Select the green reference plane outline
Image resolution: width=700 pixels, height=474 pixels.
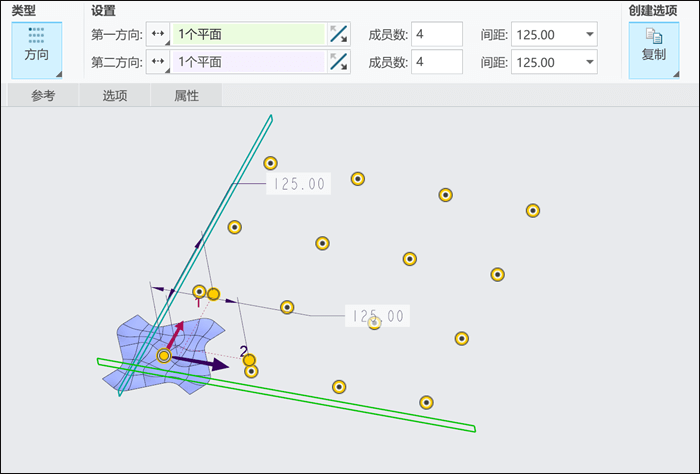pyautogui.click(x=286, y=395)
